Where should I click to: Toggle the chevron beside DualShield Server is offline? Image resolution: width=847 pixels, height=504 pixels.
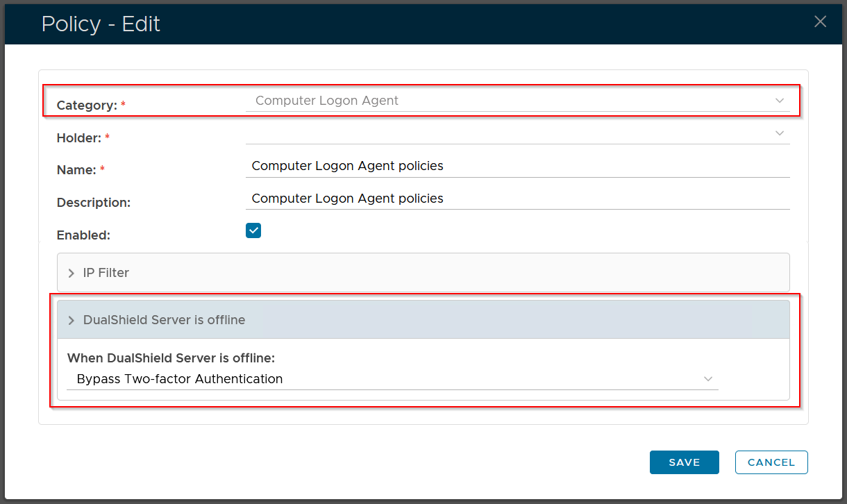pyautogui.click(x=71, y=320)
